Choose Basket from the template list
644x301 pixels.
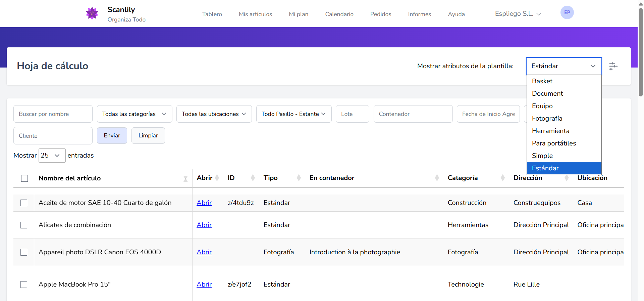(x=564, y=81)
